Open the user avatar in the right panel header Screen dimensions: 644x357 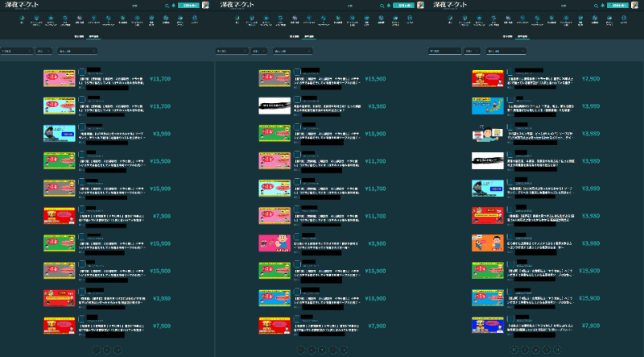tap(635, 5)
